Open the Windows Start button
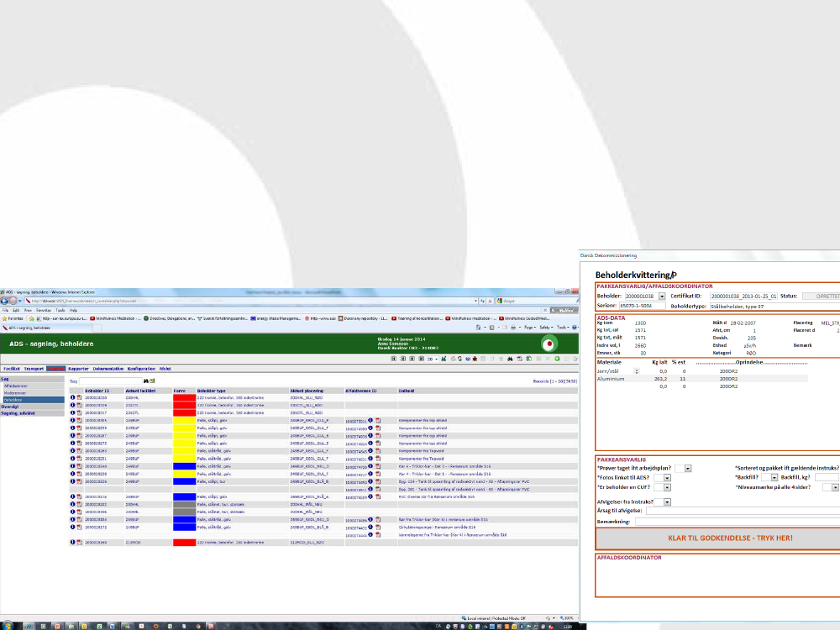This screenshot has width=840, height=630. 7,625
